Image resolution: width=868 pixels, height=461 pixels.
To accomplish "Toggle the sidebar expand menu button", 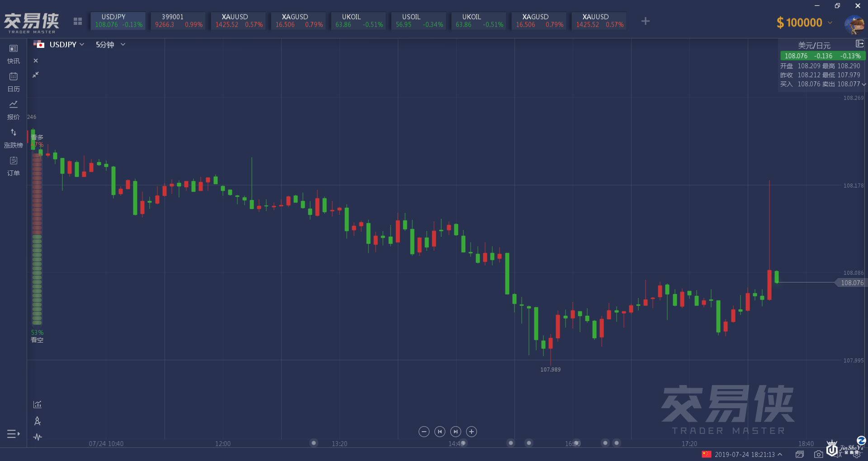I will pos(13,434).
